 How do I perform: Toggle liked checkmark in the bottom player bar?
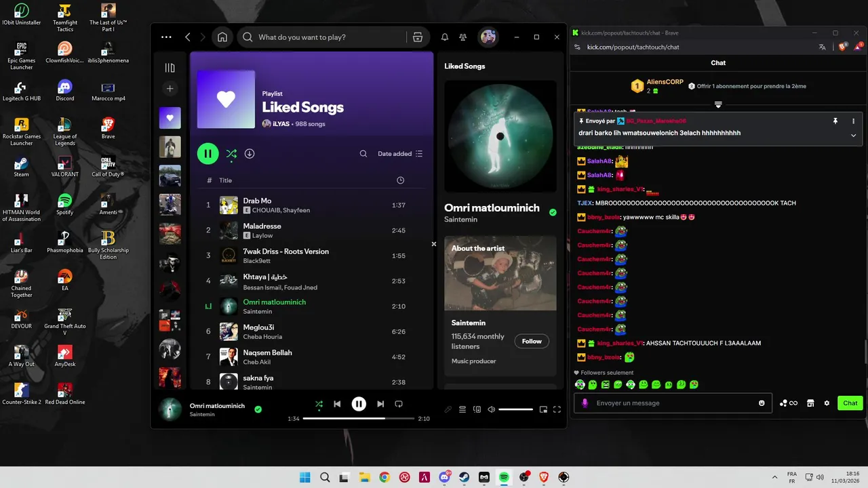(x=258, y=409)
